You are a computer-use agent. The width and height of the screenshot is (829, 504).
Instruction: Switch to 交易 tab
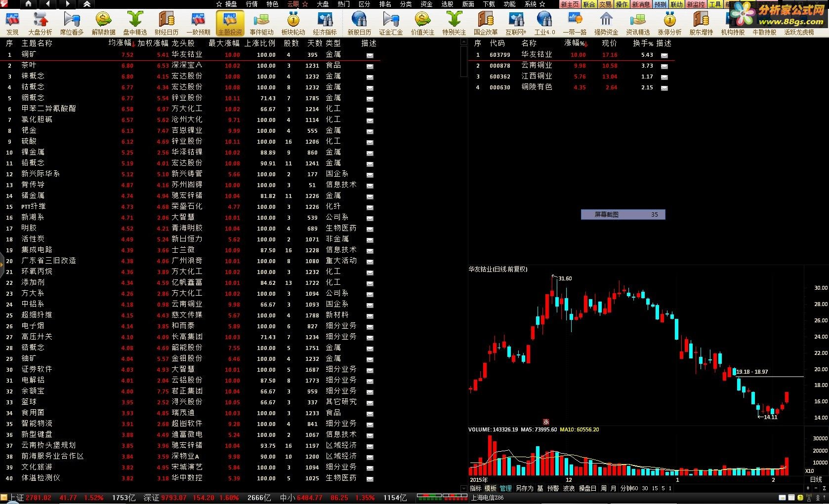605,4
